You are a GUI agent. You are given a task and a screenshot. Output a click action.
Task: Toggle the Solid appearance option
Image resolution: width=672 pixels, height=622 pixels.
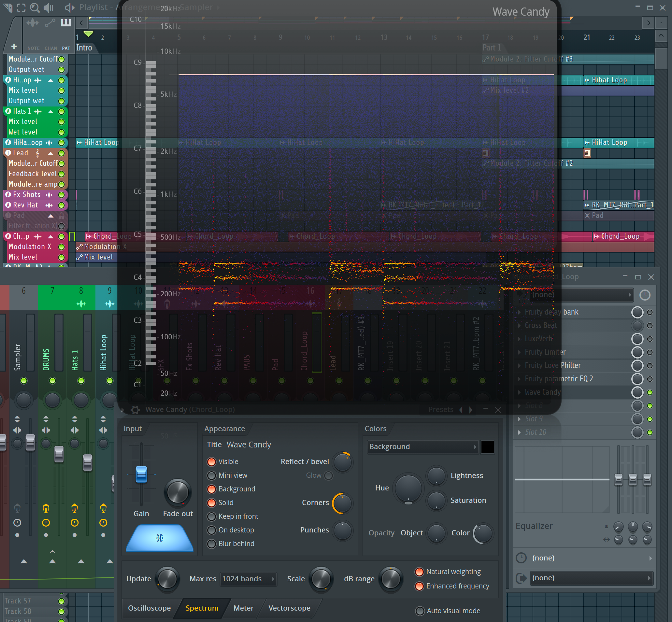click(211, 502)
